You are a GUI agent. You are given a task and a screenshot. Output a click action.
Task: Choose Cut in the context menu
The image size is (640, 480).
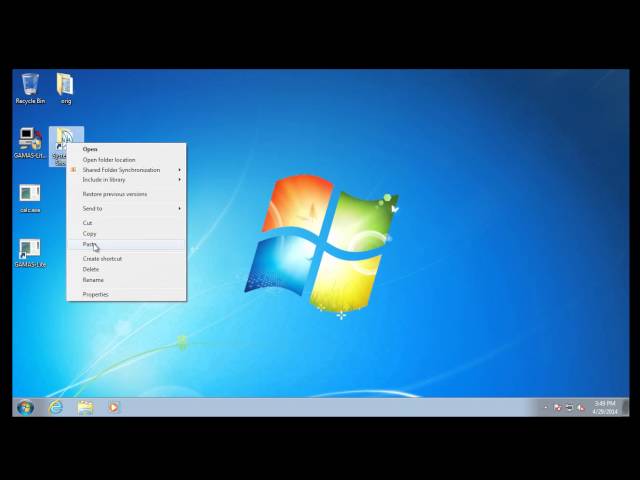(x=127, y=223)
